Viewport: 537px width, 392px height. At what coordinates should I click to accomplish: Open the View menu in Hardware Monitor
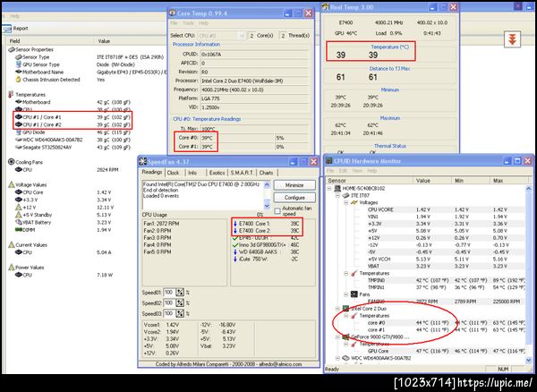point(358,171)
